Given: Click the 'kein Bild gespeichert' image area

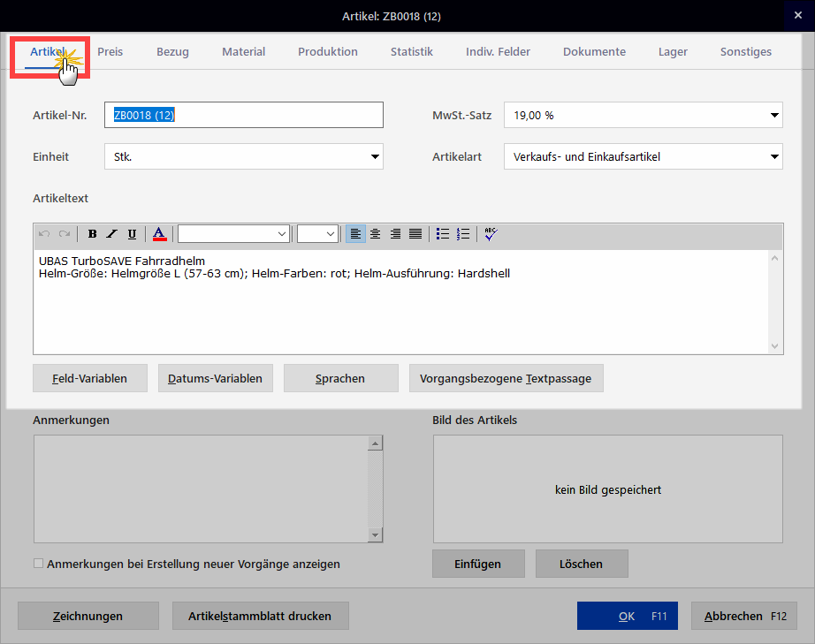Looking at the screenshot, I should click(608, 489).
